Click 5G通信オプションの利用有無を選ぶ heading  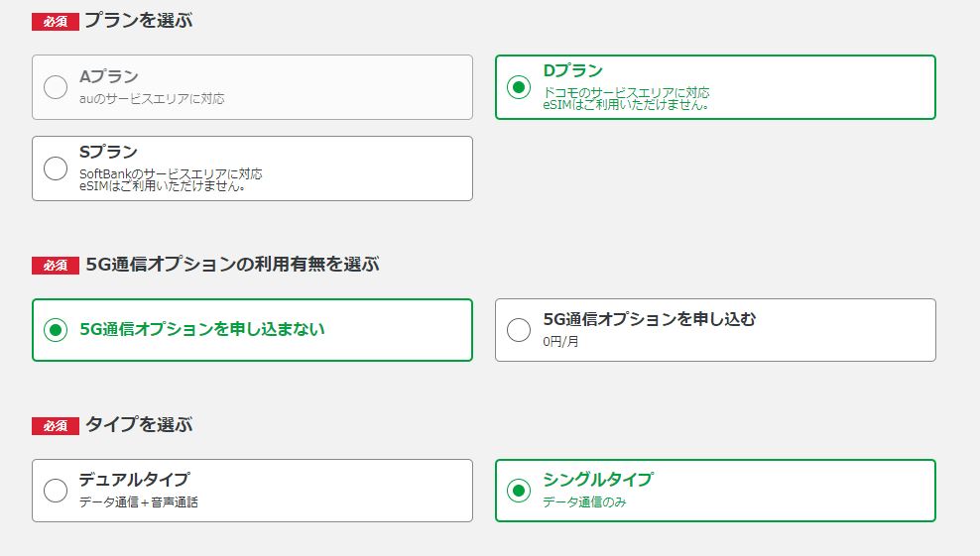pyautogui.click(x=232, y=265)
